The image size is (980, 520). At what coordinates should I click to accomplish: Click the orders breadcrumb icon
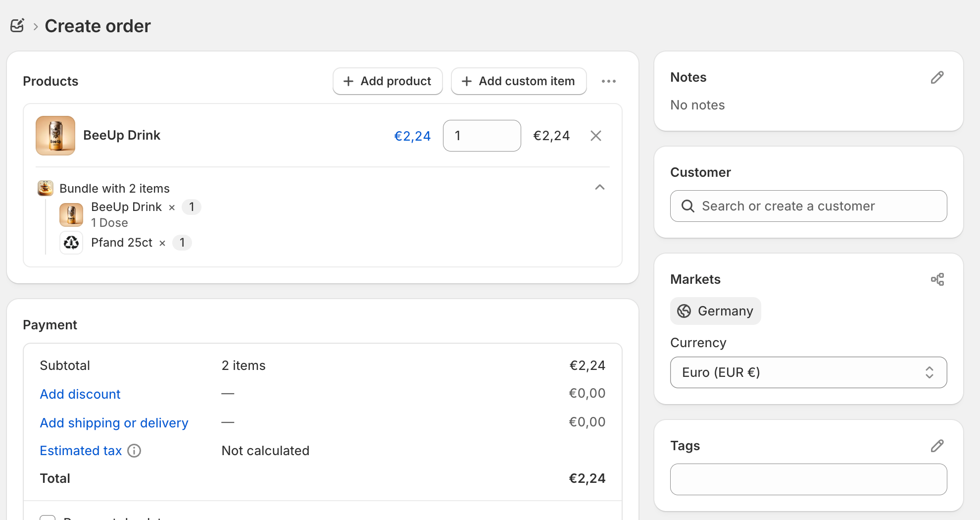pyautogui.click(x=17, y=25)
